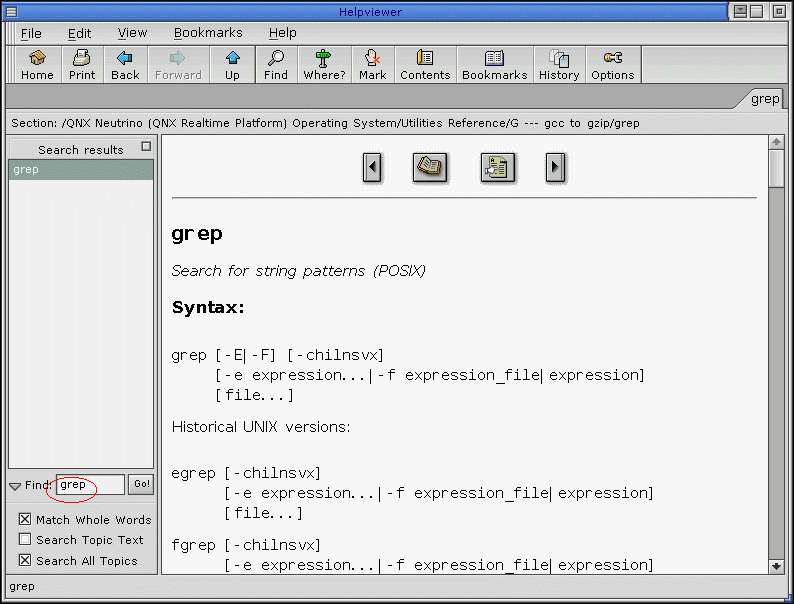Toggle Search All Topics checkbox
Viewport: 794px width, 604px height.
pos(25,560)
